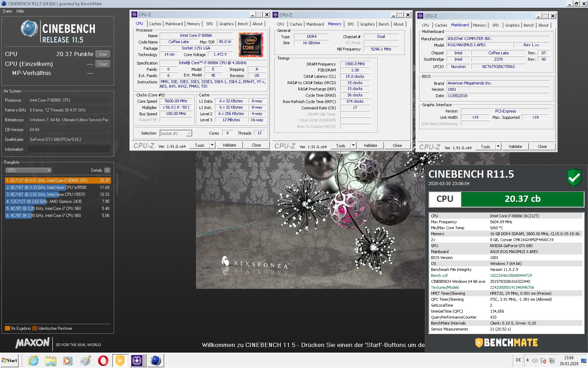Launch Opera browser from the taskbar
This screenshot has width=588, height=368.
pos(103,360)
